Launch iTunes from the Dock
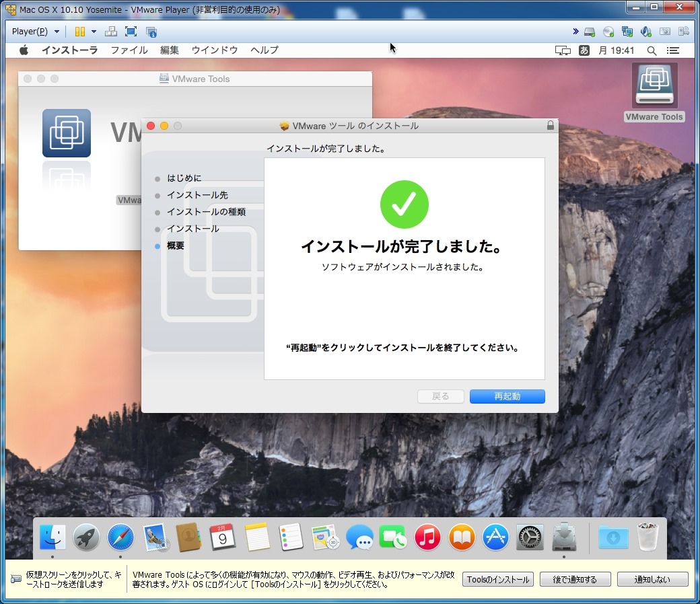This screenshot has height=604, width=700. coord(427,537)
